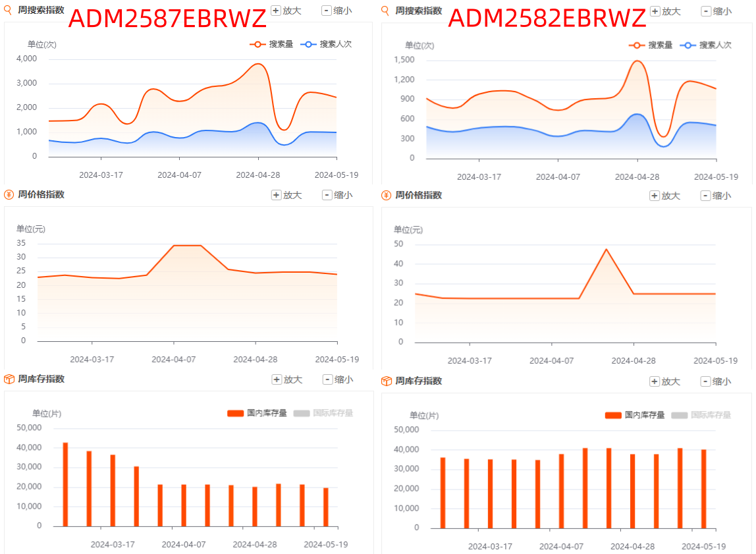
Task: Click 放大 on left 周库存指数 chart
Action: click(x=287, y=379)
